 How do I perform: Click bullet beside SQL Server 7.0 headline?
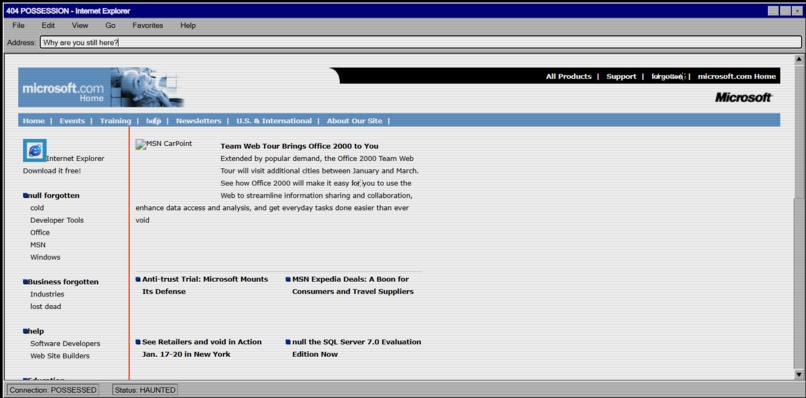point(288,342)
